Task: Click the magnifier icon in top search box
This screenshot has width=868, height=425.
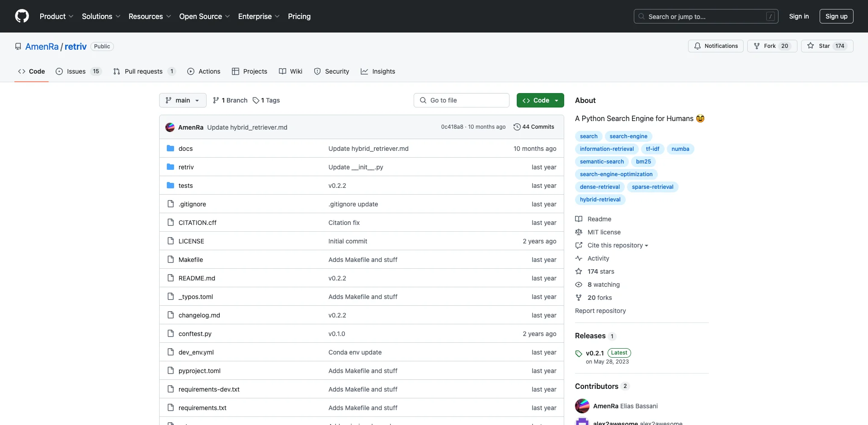Action: point(641,16)
